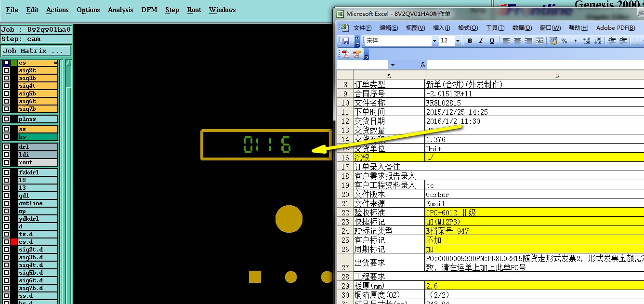Toggle the drl layer checkbox
Screen dimensions: 644x304
(6, 147)
